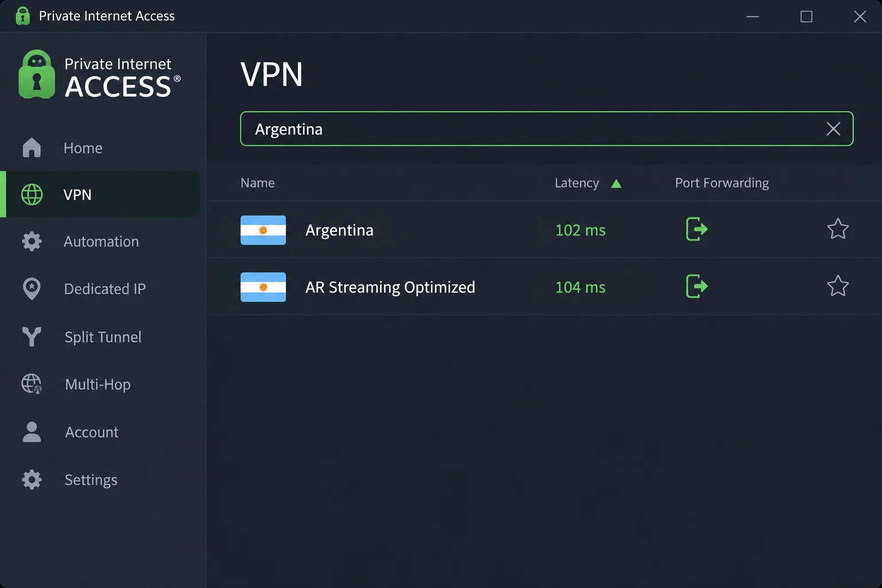
Task: Click the Multi-Hop globe icon
Action: tap(32, 384)
